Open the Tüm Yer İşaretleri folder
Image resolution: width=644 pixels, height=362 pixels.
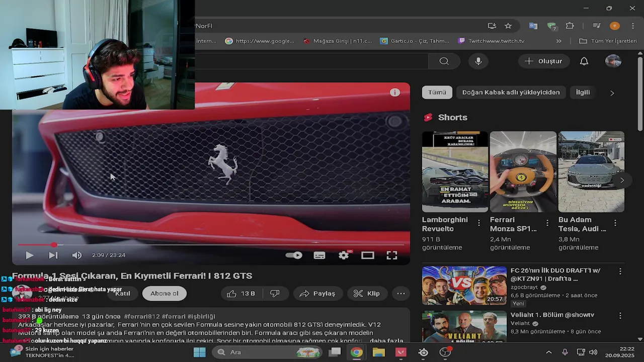pos(608,41)
